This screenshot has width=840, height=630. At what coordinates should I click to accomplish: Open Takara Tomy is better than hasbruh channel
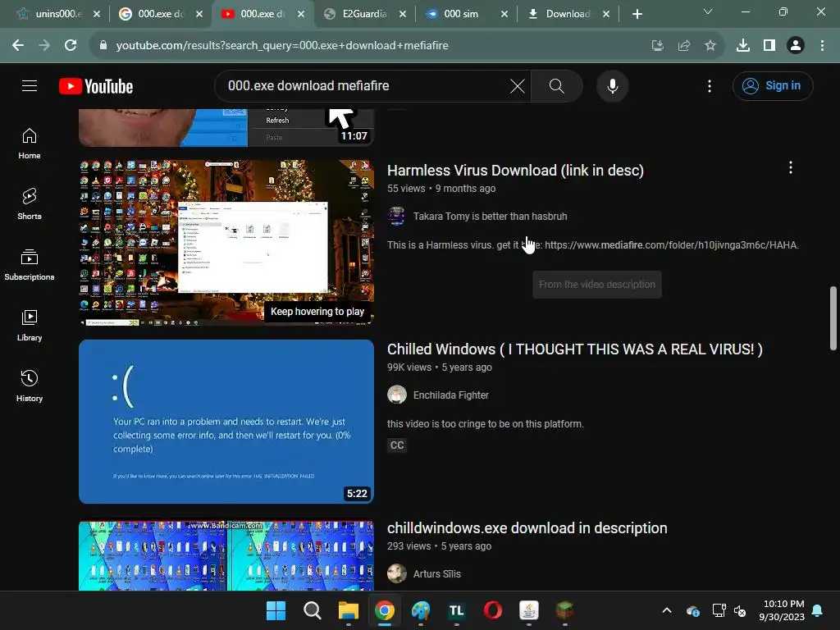pos(490,217)
